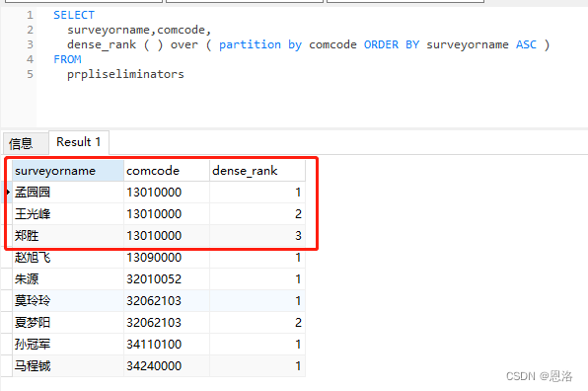Click the comcode cell 13090000
This screenshot has height=391, width=588.
point(167,258)
